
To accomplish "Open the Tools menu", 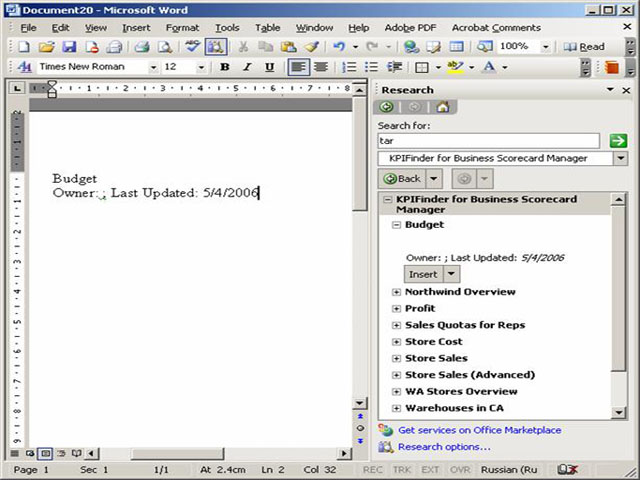I will point(227,28).
